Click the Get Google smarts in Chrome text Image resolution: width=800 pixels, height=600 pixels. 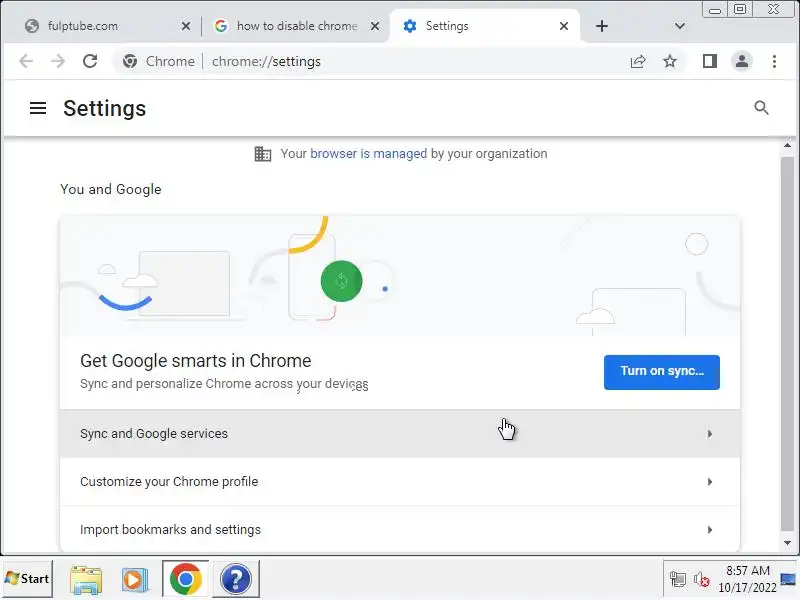pos(195,361)
